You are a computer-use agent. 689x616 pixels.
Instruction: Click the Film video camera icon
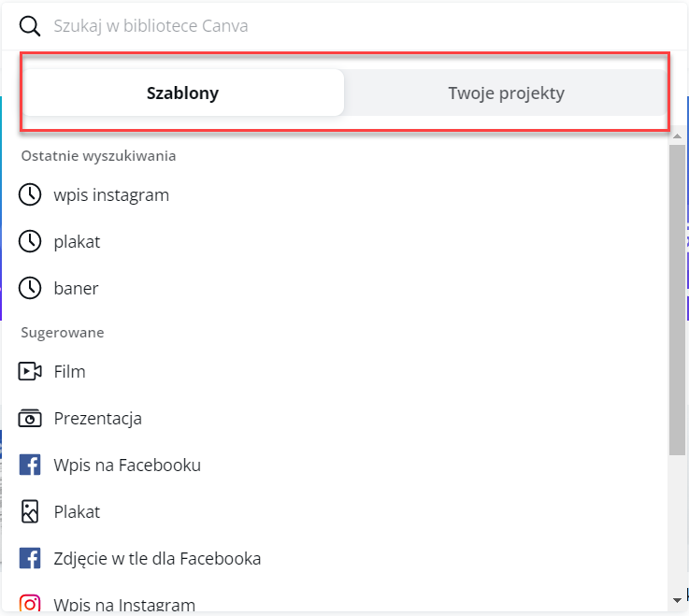point(30,372)
